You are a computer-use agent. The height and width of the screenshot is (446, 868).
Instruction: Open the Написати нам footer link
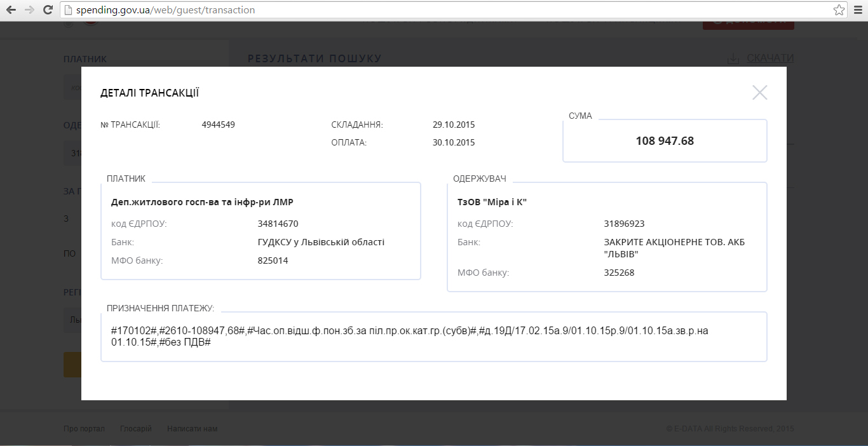click(193, 429)
